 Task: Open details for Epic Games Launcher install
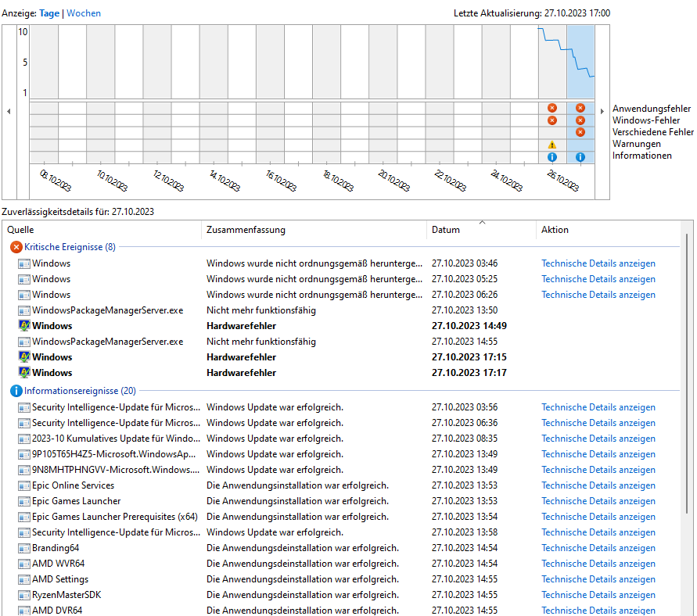[x=598, y=501]
